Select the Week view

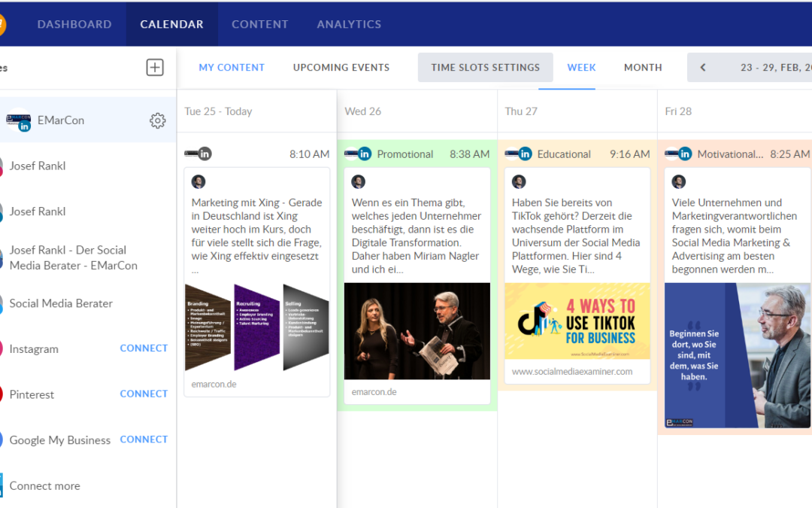pos(581,68)
